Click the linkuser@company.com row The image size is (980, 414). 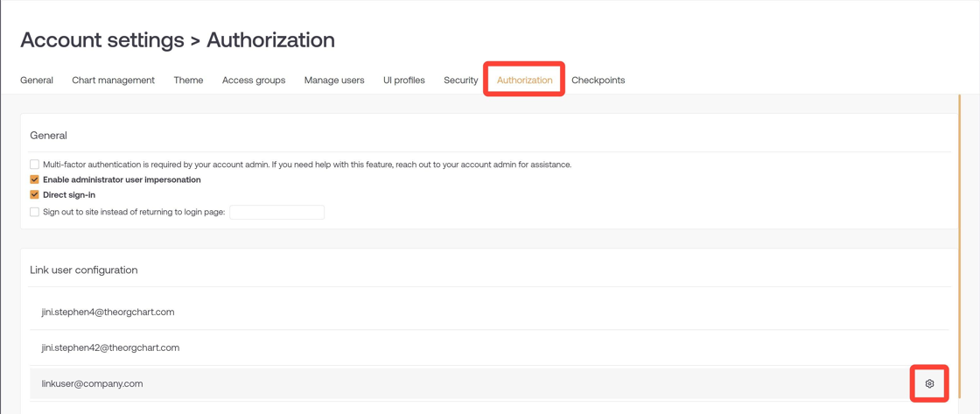(x=489, y=383)
